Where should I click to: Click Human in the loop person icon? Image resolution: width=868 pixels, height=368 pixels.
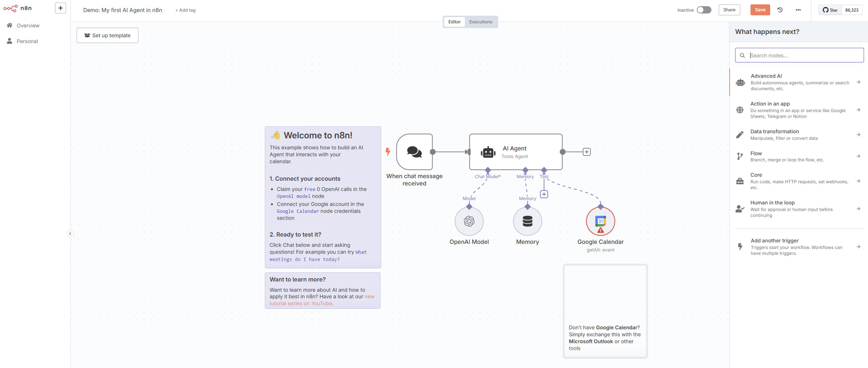coord(740,209)
